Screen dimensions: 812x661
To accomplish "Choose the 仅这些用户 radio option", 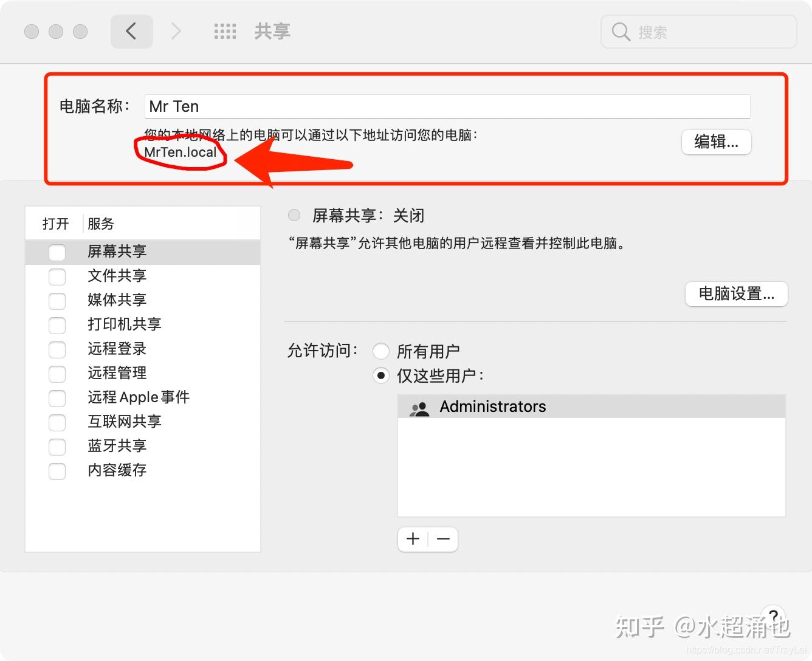I will (x=380, y=375).
